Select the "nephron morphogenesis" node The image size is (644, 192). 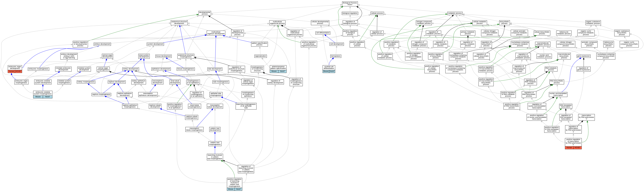(101, 94)
